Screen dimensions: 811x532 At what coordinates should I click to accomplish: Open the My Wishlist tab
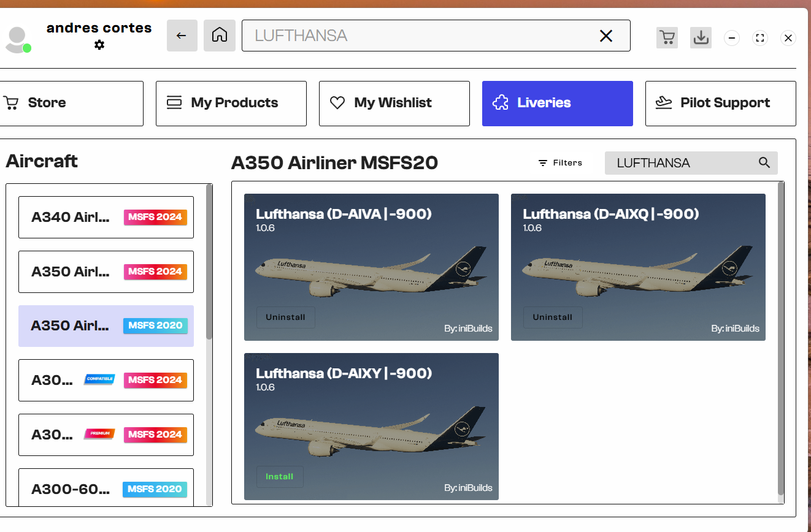tap(394, 103)
